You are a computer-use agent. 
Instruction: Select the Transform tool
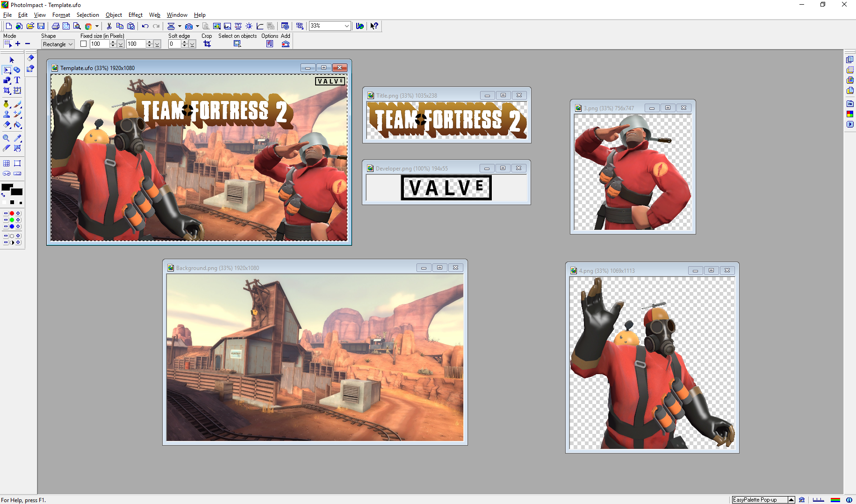pos(17,91)
